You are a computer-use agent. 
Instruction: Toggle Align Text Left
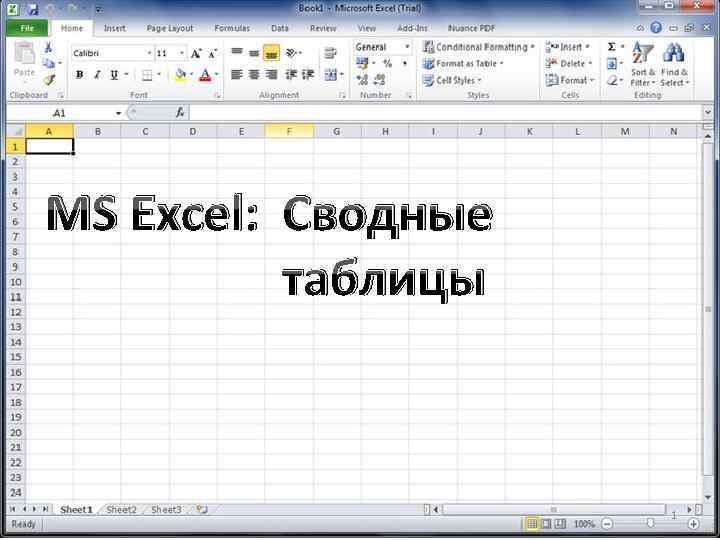[x=236, y=74]
